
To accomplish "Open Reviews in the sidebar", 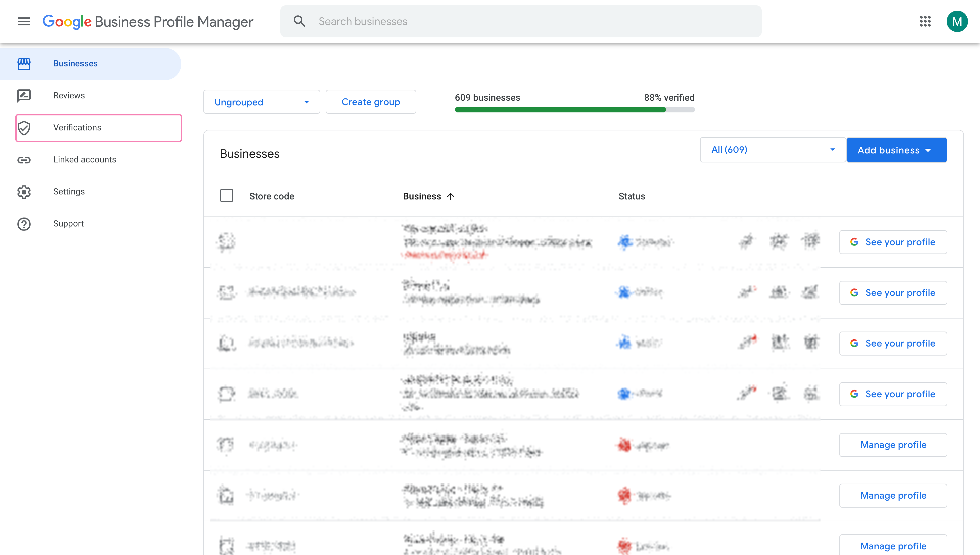I will pos(91,96).
